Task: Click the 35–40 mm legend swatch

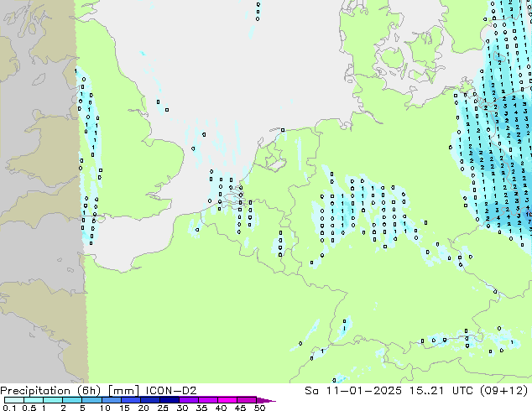Action: (x=207, y=400)
